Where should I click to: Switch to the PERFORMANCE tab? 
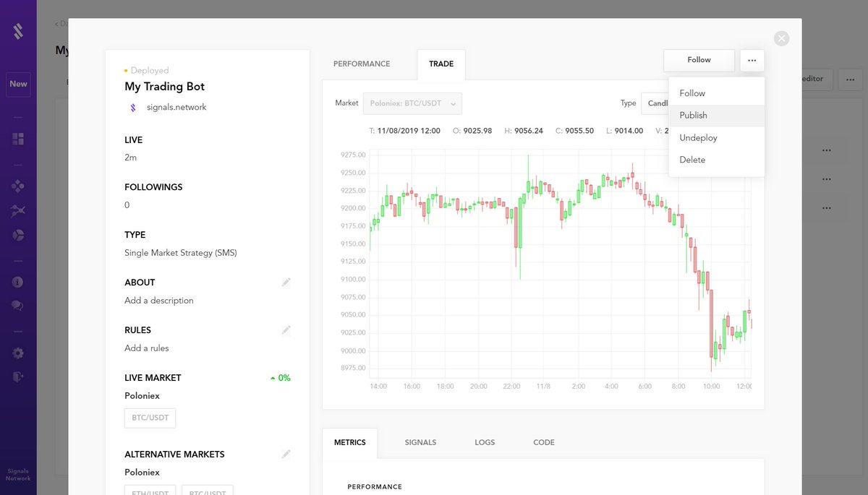[x=362, y=64]
